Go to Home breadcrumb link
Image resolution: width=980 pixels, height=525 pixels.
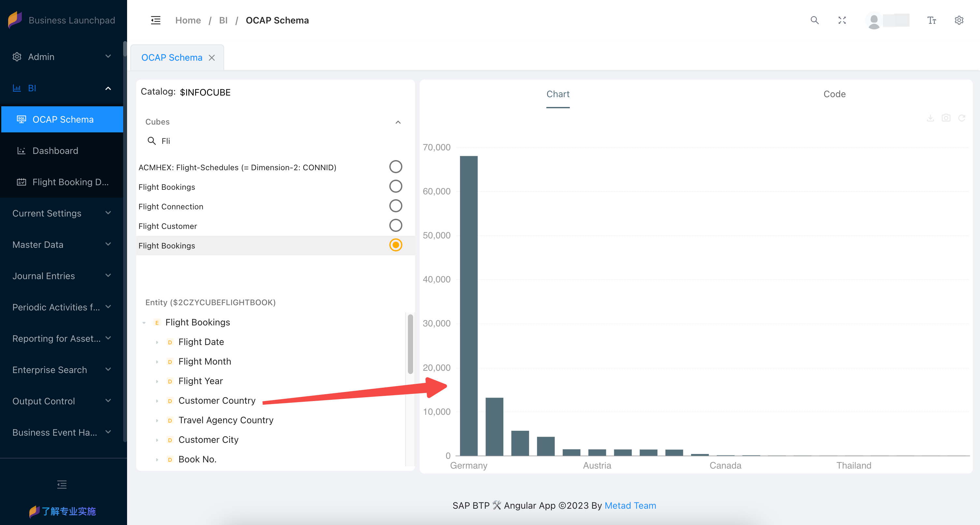coord(188,20)
